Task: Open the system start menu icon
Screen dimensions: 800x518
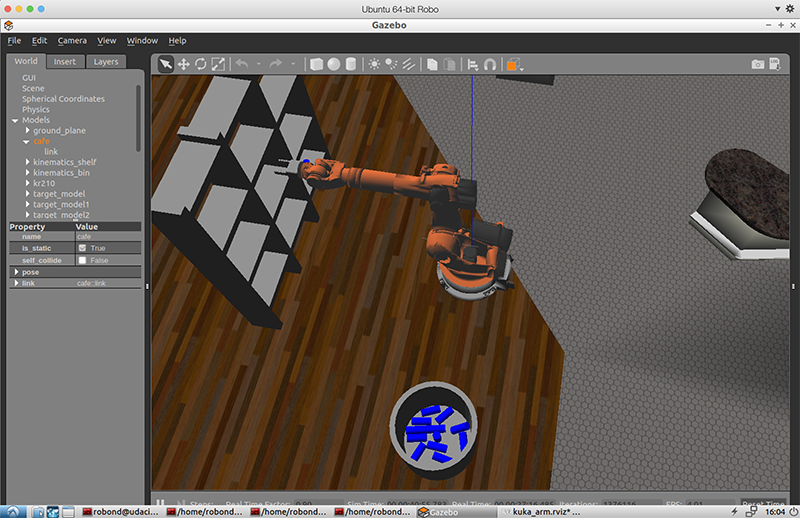Action: [13, 511]
